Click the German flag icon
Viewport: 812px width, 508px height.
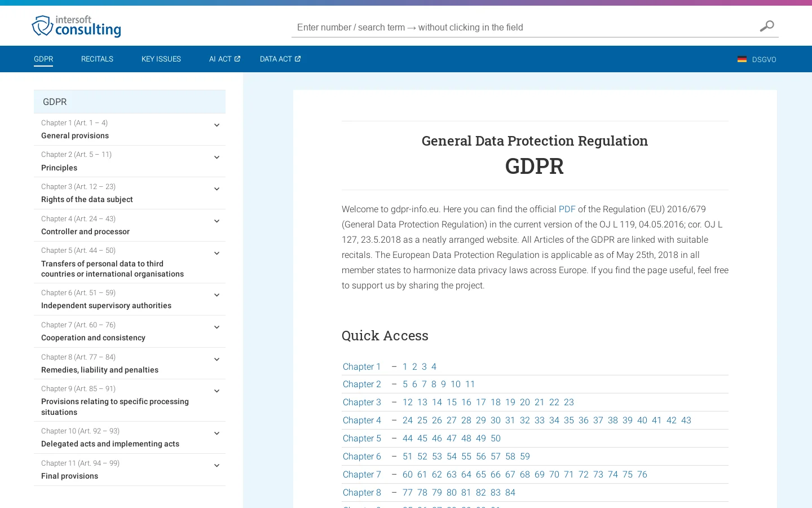742,59
